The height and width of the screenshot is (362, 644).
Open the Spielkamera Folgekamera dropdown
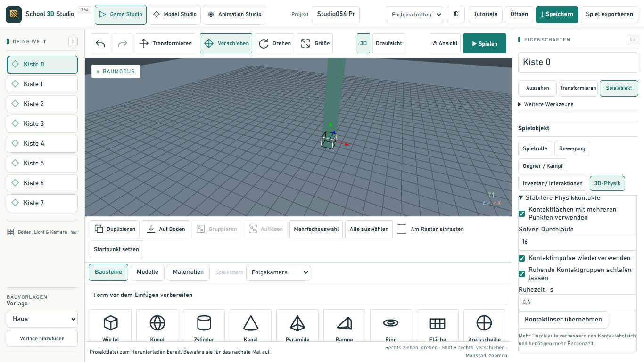tap(278, 272)
